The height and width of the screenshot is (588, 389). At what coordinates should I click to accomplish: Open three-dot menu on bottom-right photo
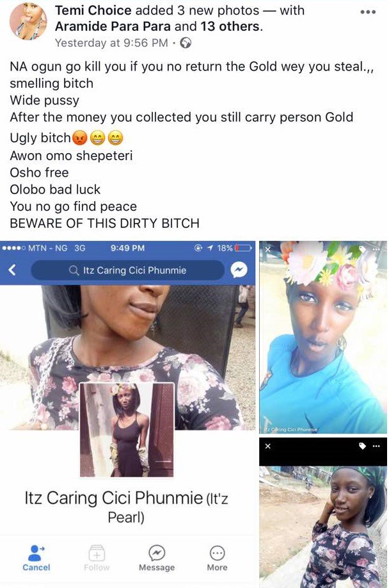[x=376, y=446]
